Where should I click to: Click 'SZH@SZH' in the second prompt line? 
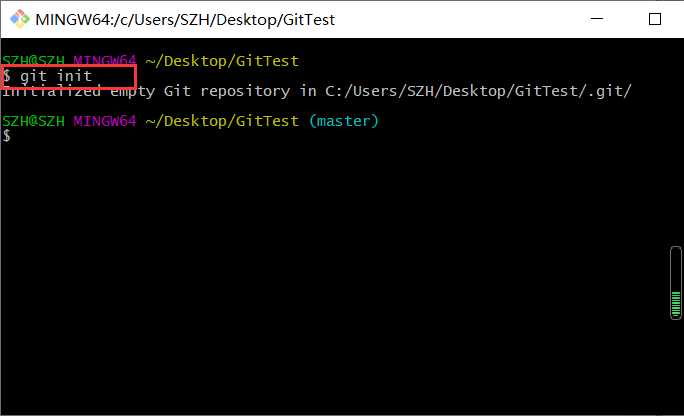33,121
